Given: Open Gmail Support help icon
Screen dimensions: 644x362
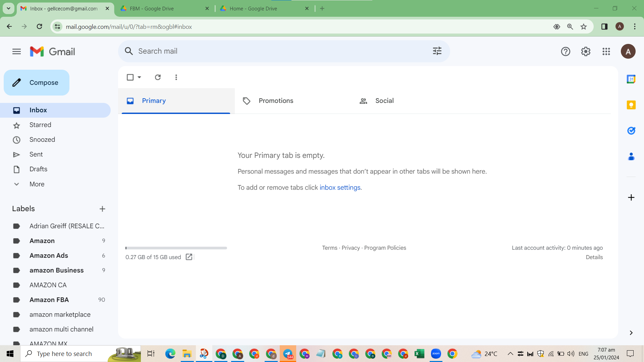Looking at the screenshot, I should pos(566,52).
